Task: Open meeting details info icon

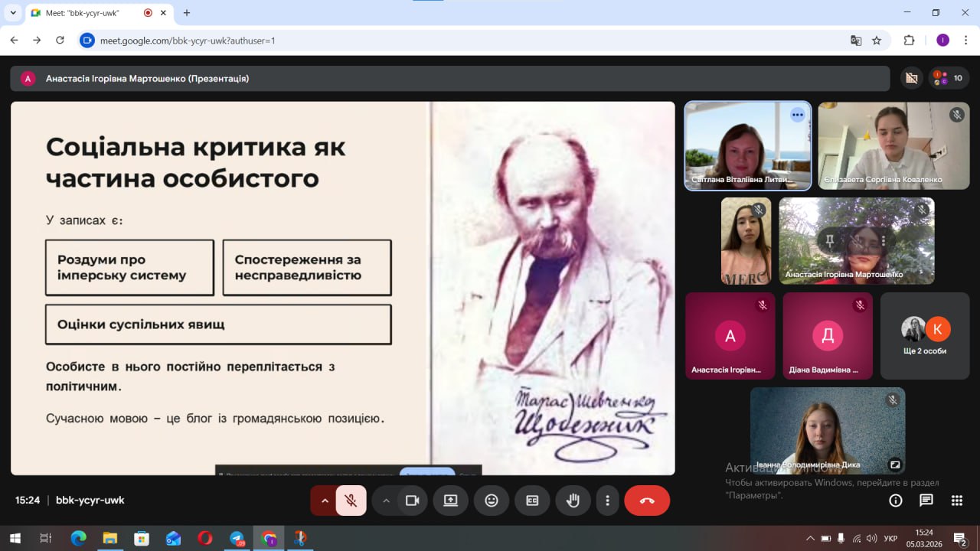Action: coord(896,500)
